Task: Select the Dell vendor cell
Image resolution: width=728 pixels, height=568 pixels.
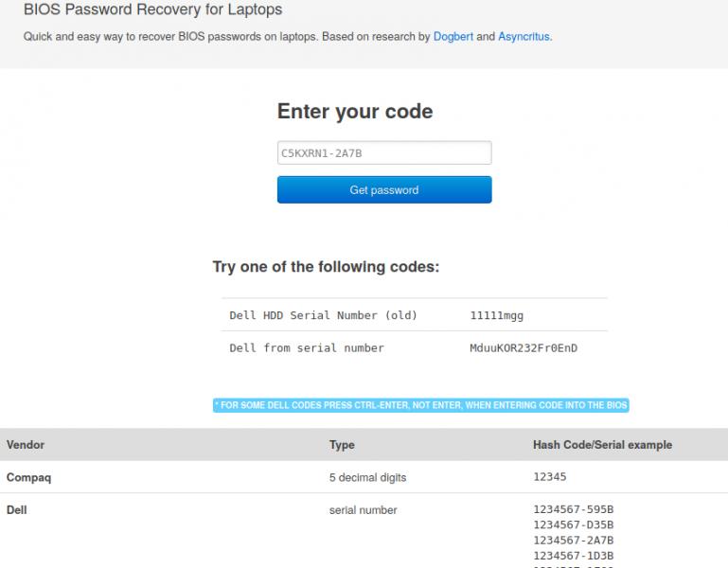Action: click(x=17, y=510)
